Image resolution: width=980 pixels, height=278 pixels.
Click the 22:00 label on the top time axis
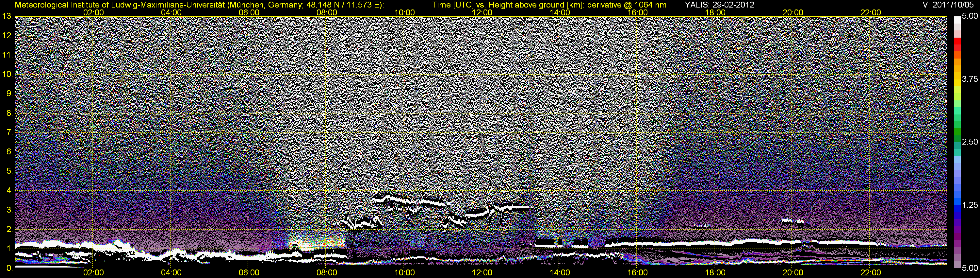[x=871, y=12]
